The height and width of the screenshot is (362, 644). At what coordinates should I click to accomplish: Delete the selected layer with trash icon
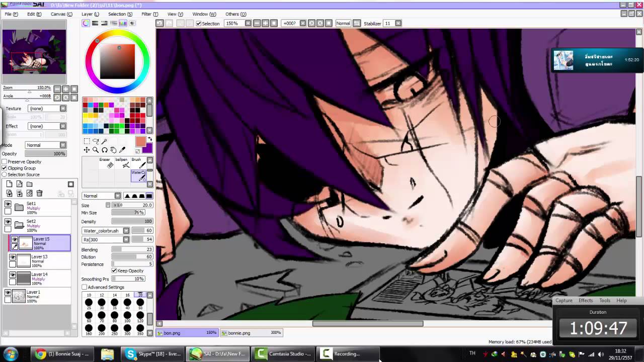[39, 193]
